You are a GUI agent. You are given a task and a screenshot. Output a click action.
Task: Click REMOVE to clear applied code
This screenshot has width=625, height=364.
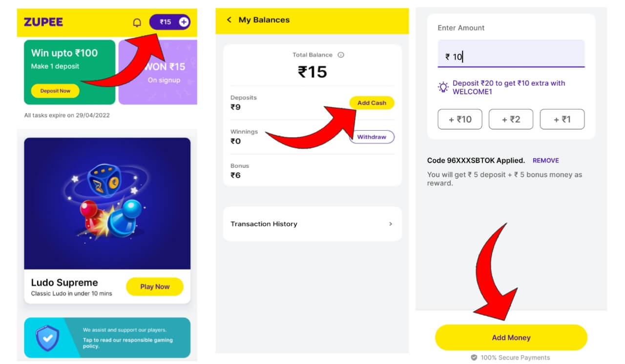pos(545,160)
